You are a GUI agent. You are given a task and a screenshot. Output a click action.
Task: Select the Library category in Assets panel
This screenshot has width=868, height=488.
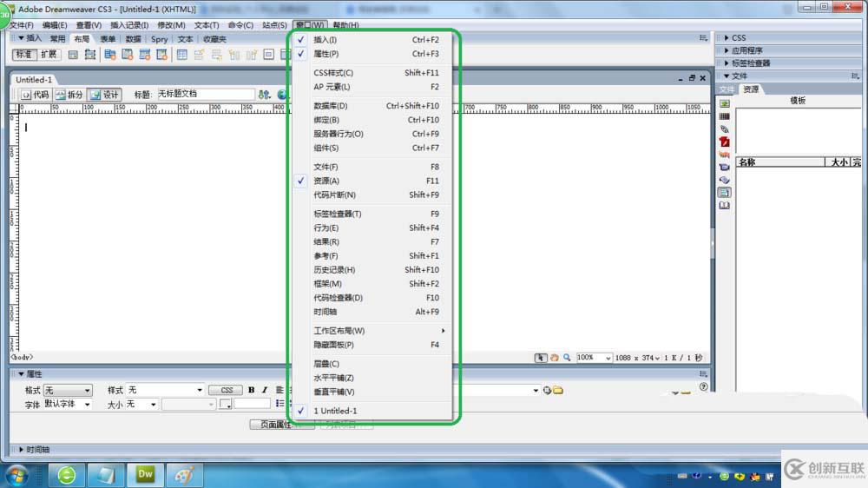coord(724,206)
